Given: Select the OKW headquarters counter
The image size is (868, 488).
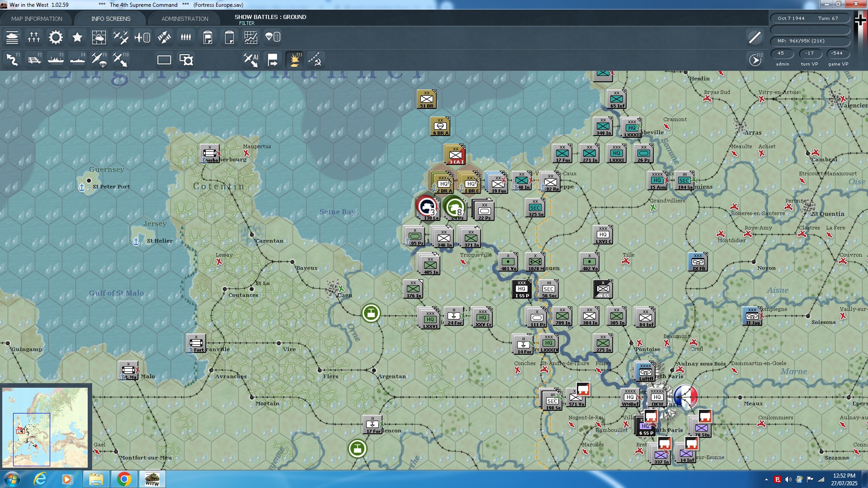Looking at the screenshot, I should coord(657,398).
